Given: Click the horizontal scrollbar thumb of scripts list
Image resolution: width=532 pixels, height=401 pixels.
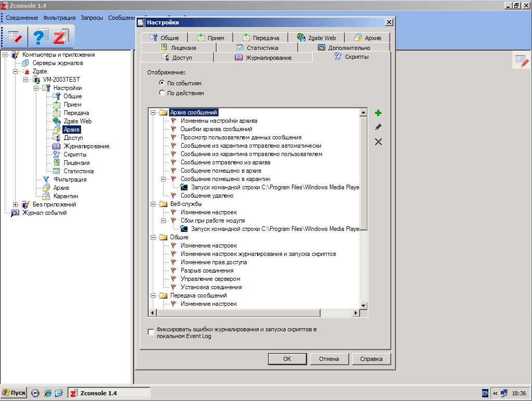Looking at the screenshot, I should point(238,313).
